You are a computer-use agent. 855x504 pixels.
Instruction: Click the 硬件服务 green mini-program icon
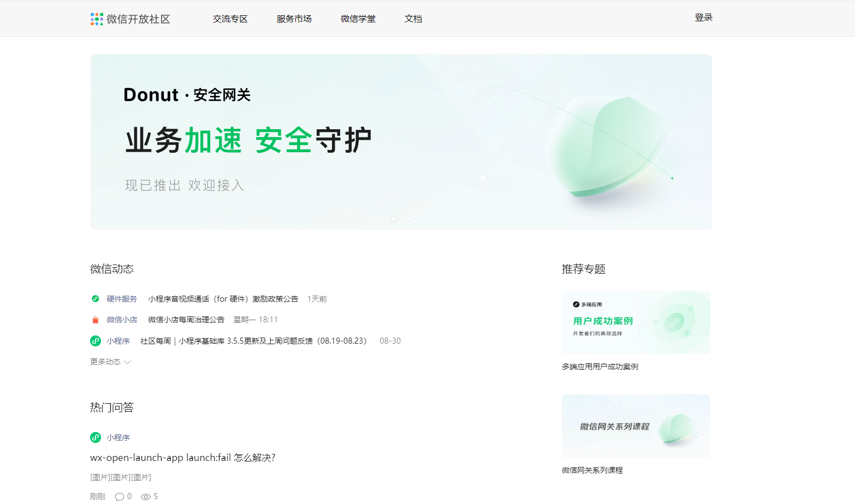pos(96,298)
